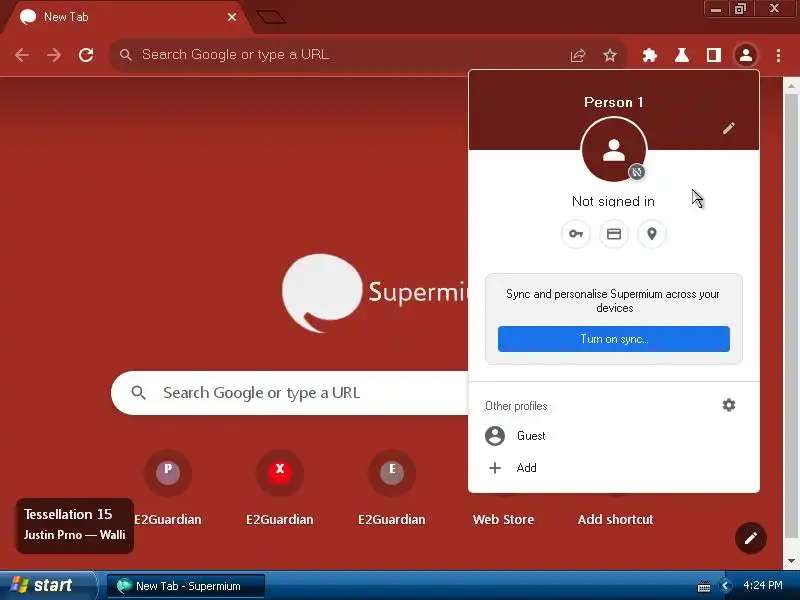Click the new tab page search box

point(290,393)
